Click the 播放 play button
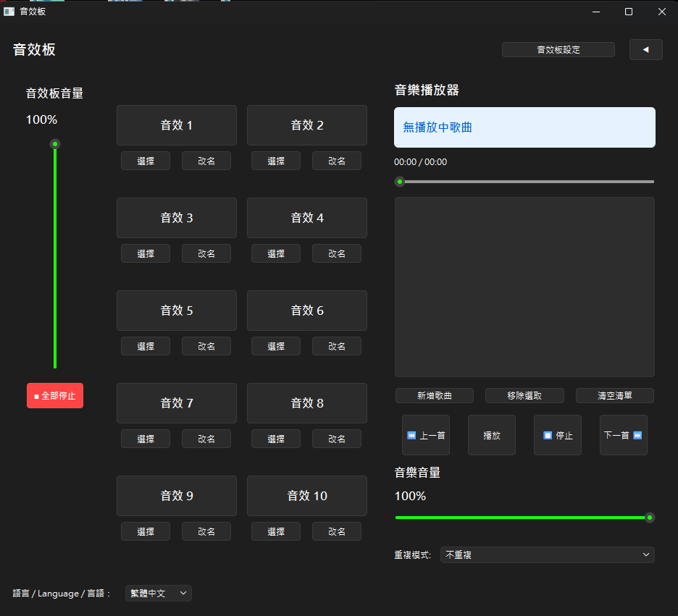Screen dimensions: 678x616 pos(492,435)
